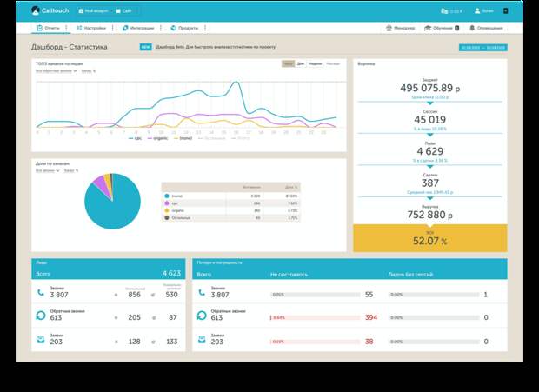Image resolution: width=539 pixels, height=392 pixels.
Task: Click the Интеграции globe icon
Action: [x=125, y=28]
